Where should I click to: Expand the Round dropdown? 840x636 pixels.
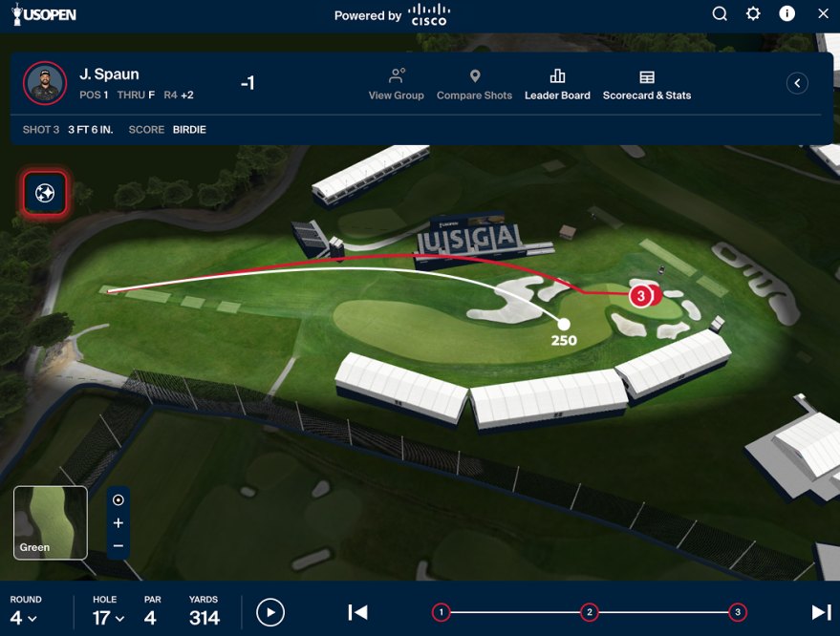click(x=24, y=618)
